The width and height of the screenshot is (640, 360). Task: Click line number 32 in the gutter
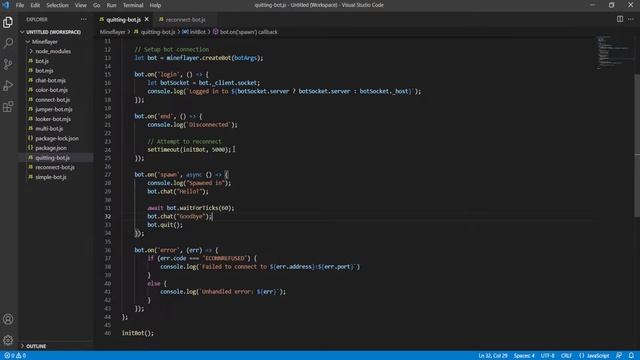(x=108, y=217)
